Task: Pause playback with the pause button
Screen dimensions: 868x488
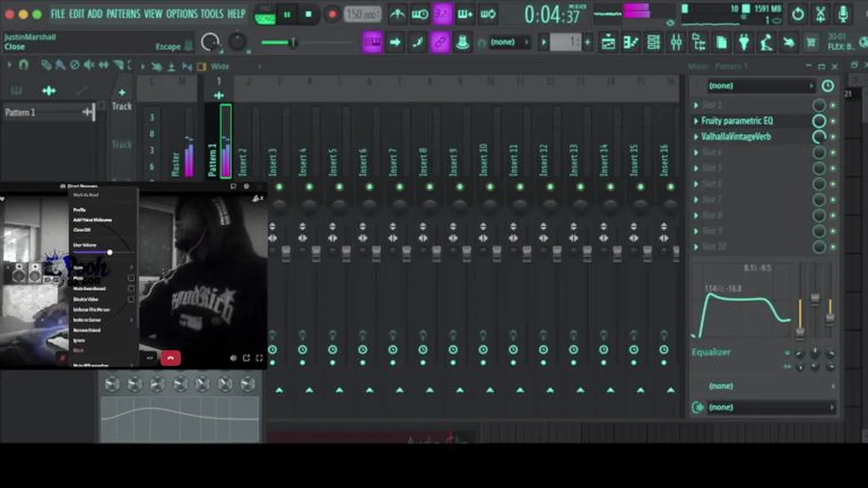Action: coord(288,14)
